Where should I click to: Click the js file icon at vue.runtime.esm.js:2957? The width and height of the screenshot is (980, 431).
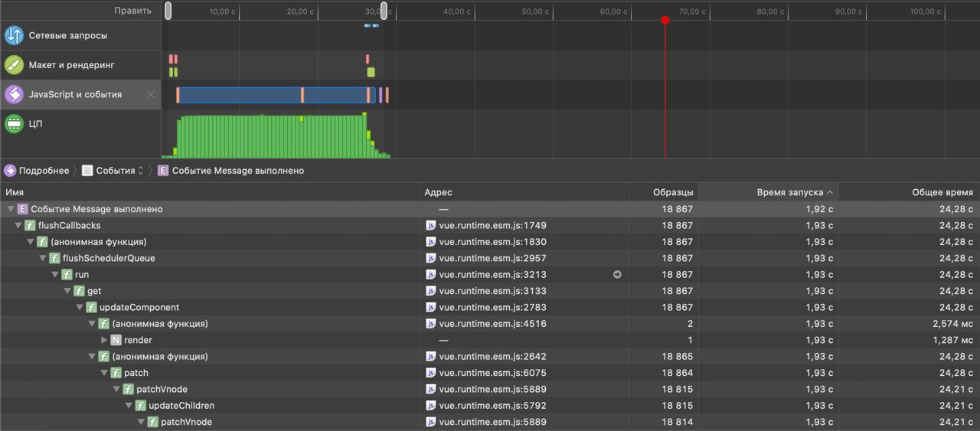click(x=431, y=258)
